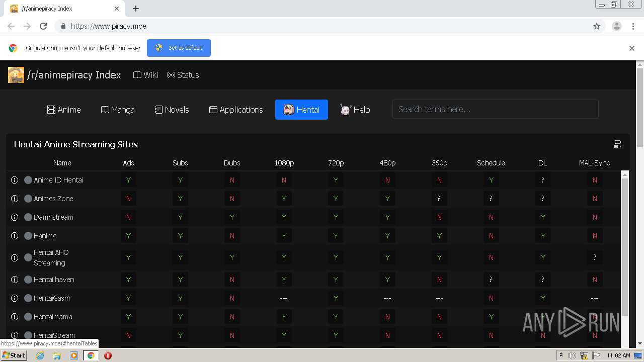This screenshot has height=362, width=644.
Task: Open the info icon for Hentaimama
Action: tap(15, 317)
